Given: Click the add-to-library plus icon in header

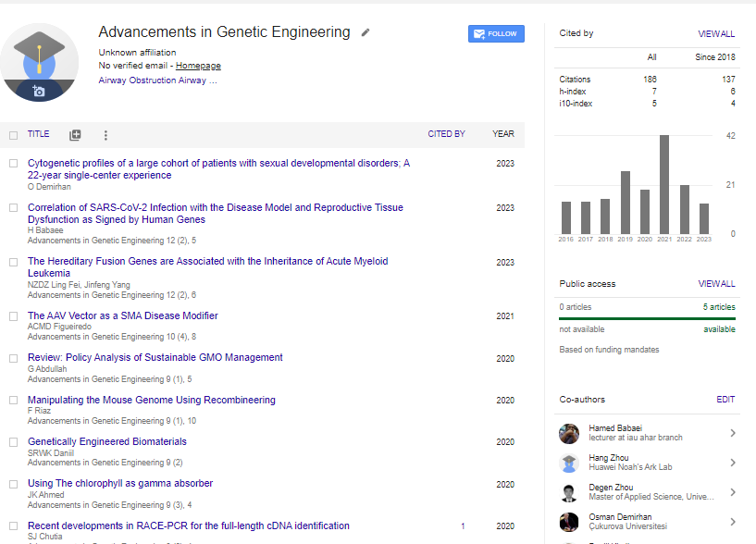Looking at the screenshot, I should tap(75, 135).
